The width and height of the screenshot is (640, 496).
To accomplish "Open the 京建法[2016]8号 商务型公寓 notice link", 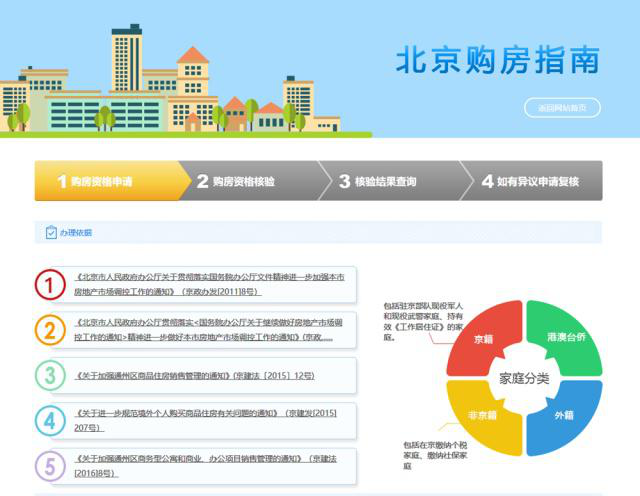I will pos(206,466).
